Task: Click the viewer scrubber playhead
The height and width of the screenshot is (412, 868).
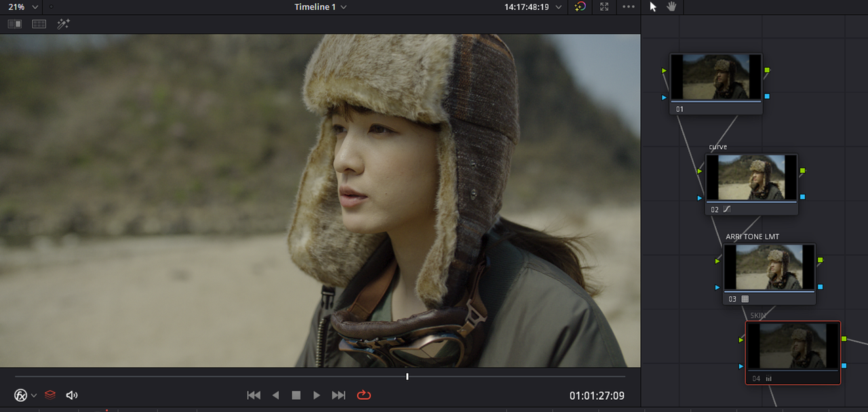Action: tap(407, 376)
